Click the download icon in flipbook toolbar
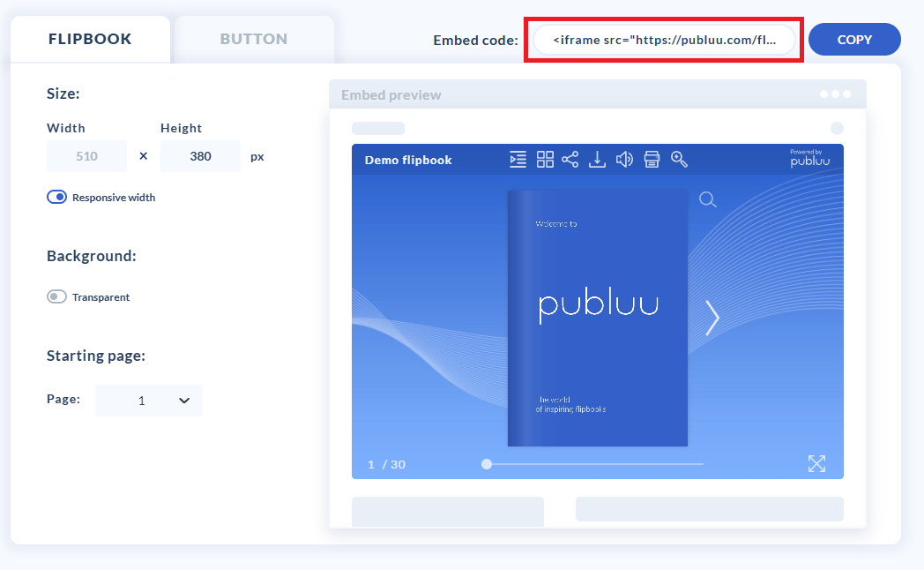This screenshot has height=570, width=924. tap(597, 159)
